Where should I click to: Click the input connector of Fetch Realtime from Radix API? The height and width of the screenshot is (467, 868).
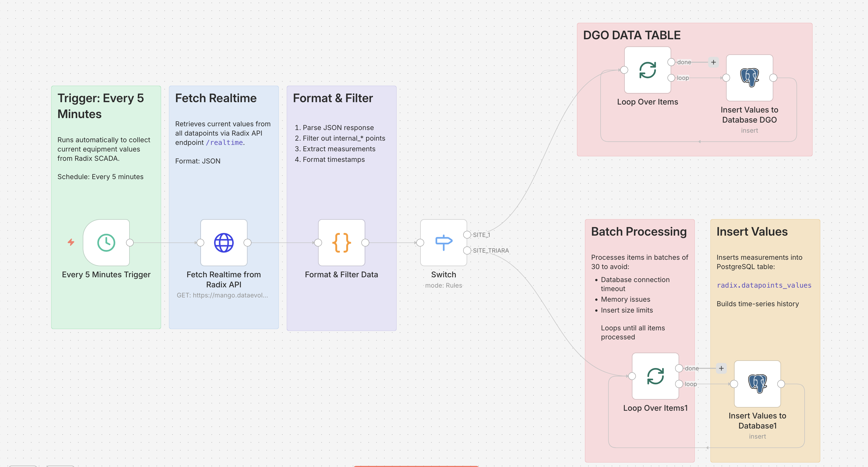(201, 242)
